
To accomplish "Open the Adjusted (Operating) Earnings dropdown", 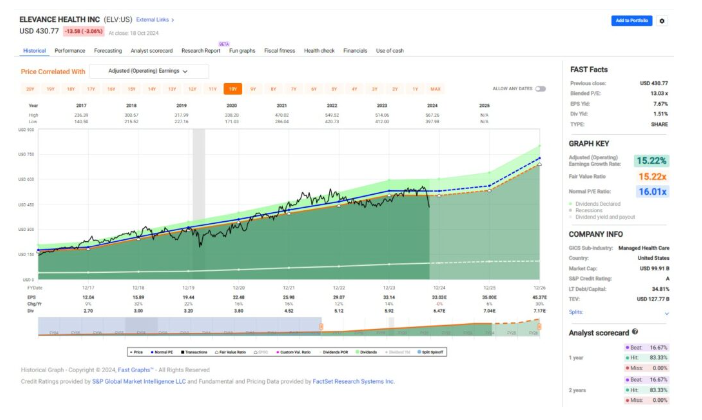I will pos(149,71).
